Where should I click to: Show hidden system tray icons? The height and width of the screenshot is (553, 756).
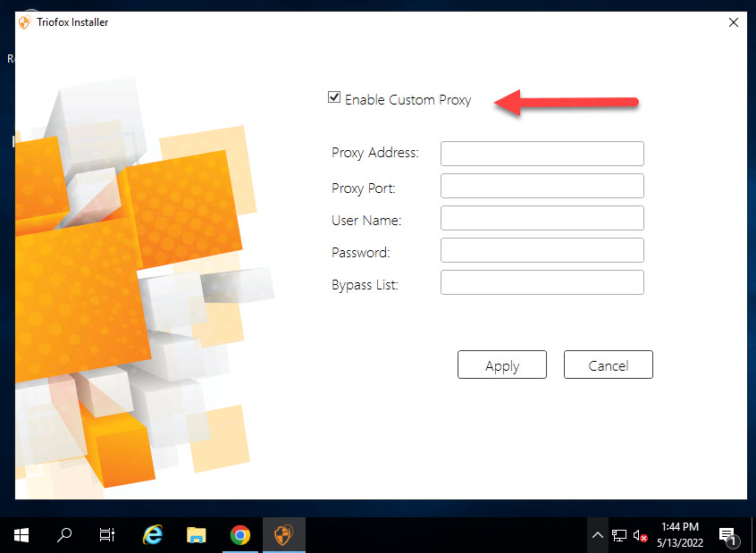tap(597, 535)
